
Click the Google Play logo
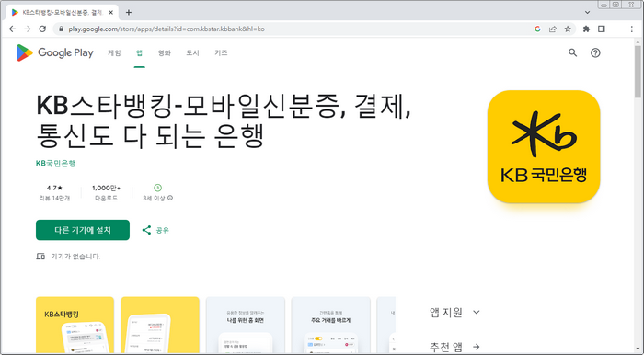(x=55, y=52)
